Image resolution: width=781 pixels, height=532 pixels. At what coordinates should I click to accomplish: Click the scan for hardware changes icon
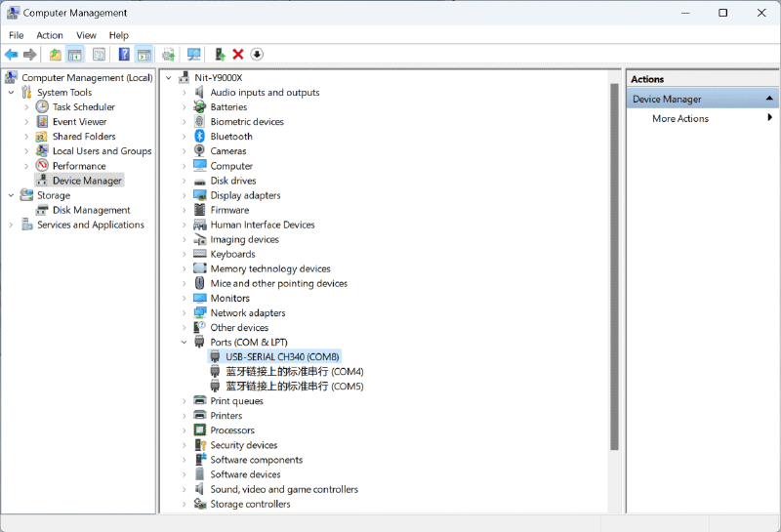coord(193,55)
